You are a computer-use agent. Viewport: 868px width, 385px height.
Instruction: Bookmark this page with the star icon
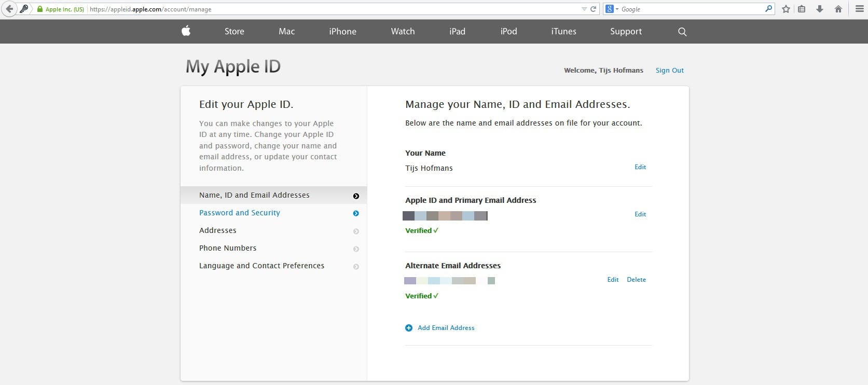(x=786, y=9)
